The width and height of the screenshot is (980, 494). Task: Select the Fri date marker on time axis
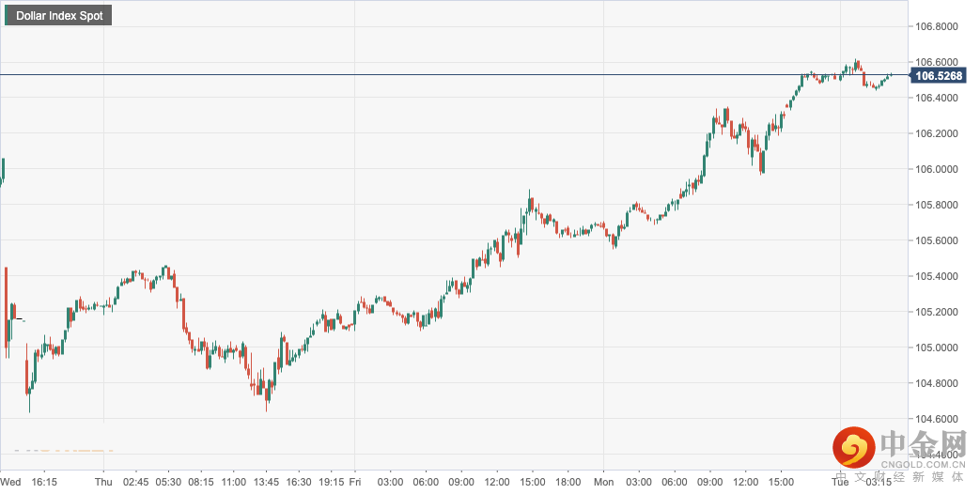tap(354, 482)
